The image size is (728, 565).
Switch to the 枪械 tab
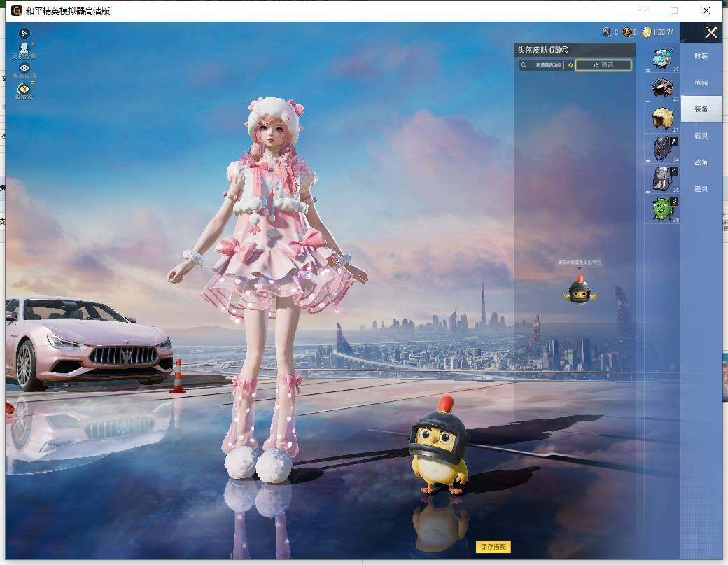[x=701, y=83]
